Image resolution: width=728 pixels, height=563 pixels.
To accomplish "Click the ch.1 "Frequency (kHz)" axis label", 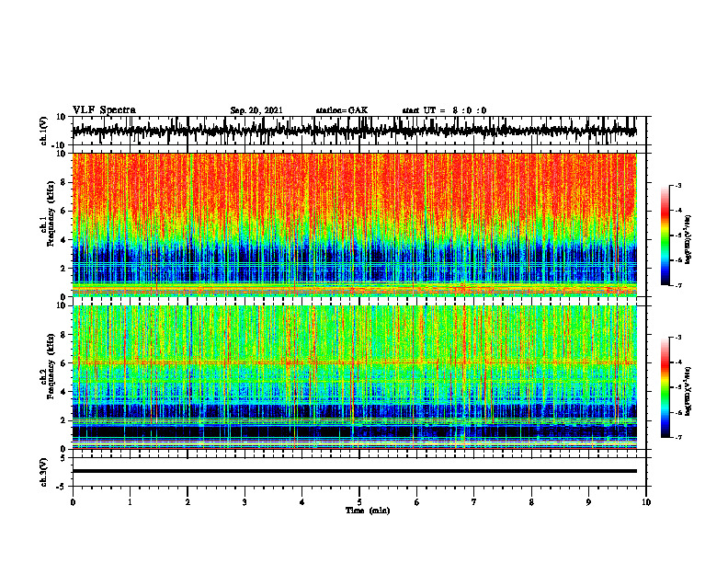I will 51,213.
